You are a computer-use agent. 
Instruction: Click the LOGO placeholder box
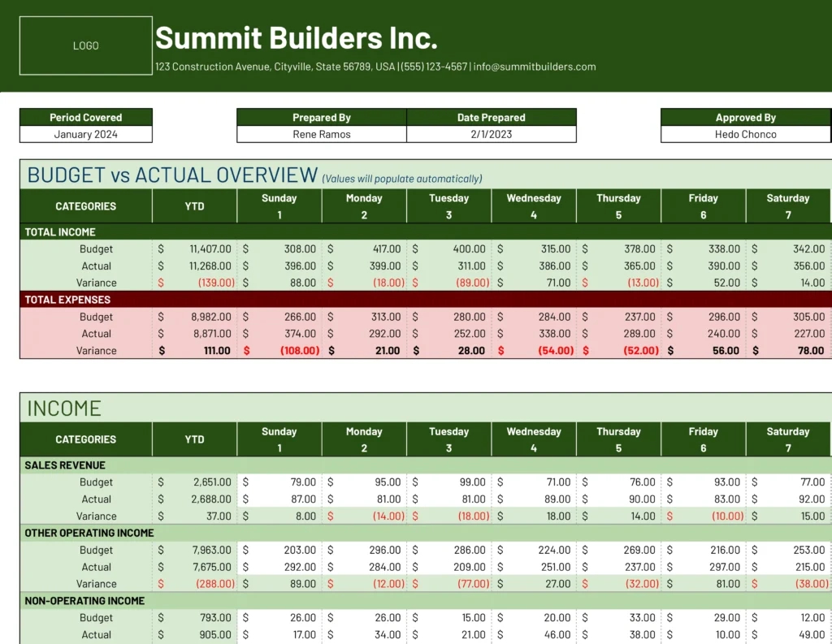point(85,45)
